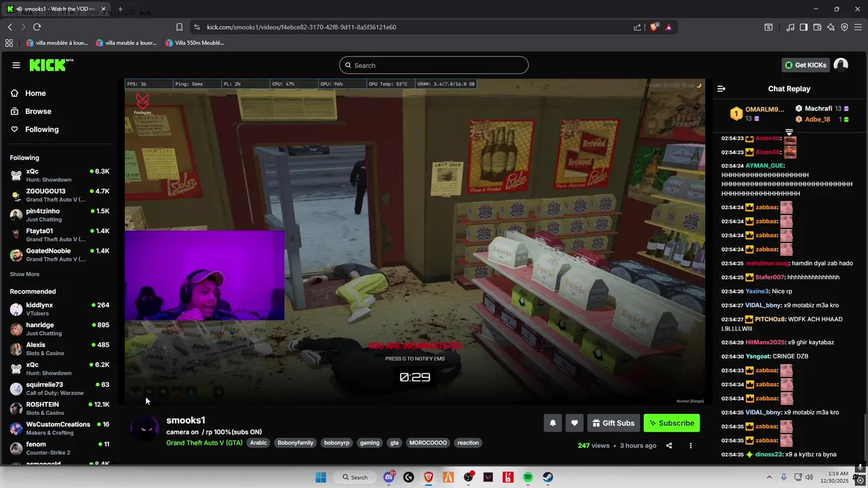Open the Kick hamburger sidebar menu
Screen dimensions: 868x488
[16, 65]
